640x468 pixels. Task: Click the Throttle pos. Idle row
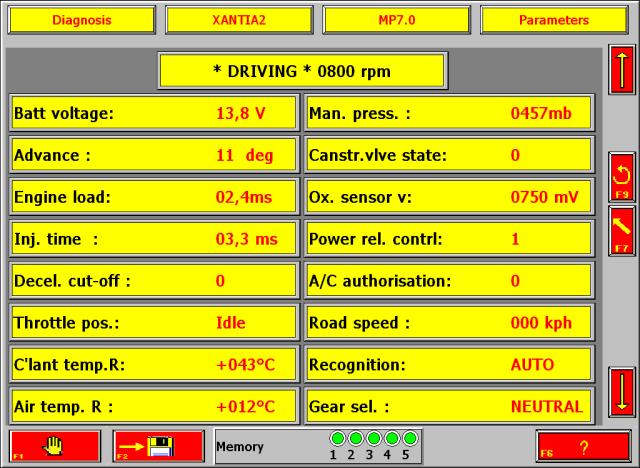coord(154,323)
